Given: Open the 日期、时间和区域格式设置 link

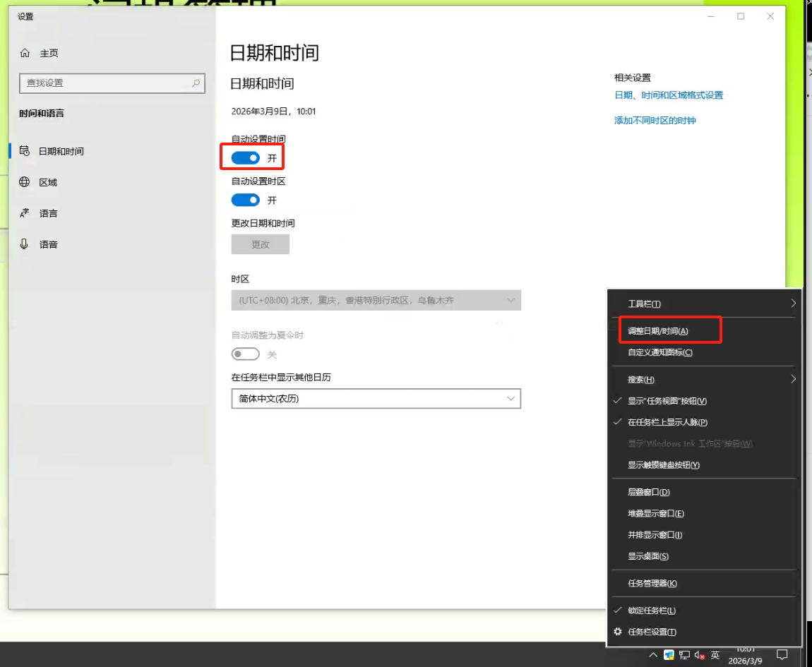Looking at the screenshot, I should 668,95.
